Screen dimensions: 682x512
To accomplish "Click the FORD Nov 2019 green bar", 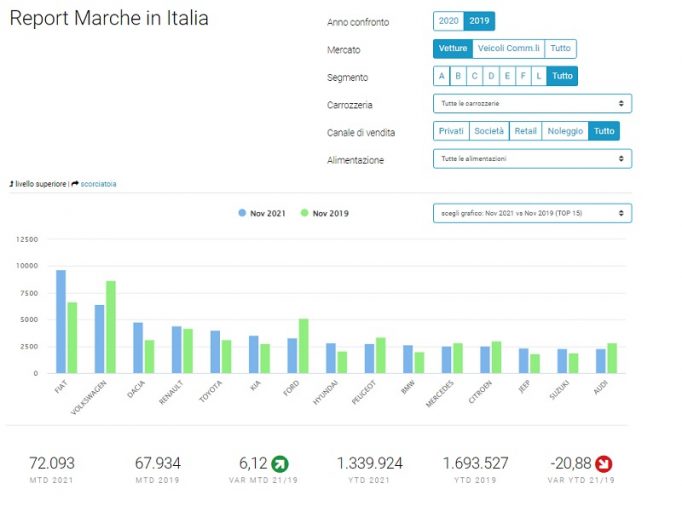I will pos(304,346).
